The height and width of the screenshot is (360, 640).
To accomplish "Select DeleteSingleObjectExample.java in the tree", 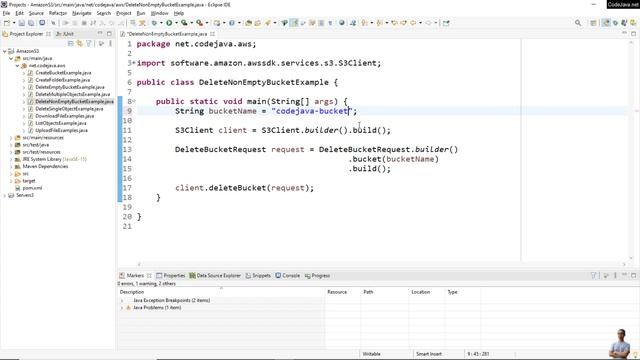I will pyautogui.click(x=69, y=109).
